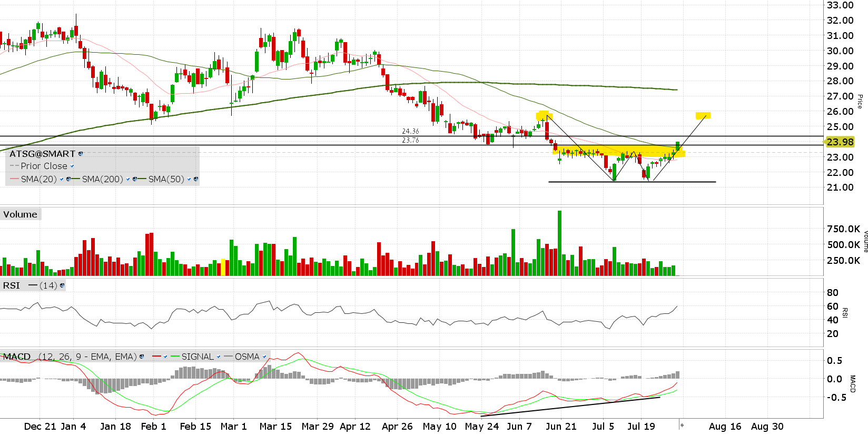This screenshot has height=435, width=868.
Task: Toggle the OSMA histogram checkbox
Action: click(264, 357)
